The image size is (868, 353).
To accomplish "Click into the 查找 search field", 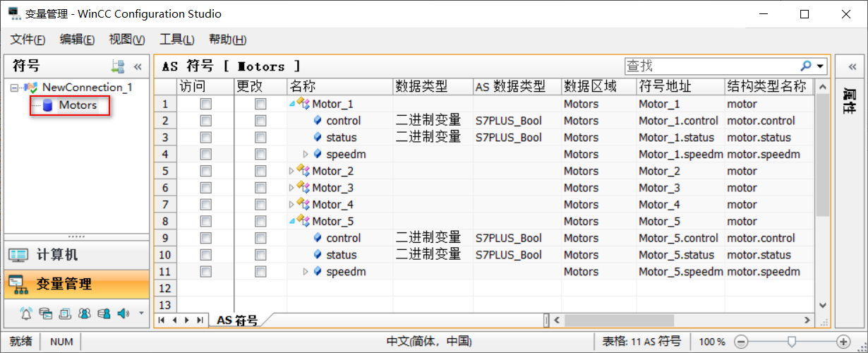I will click(709, 66).
